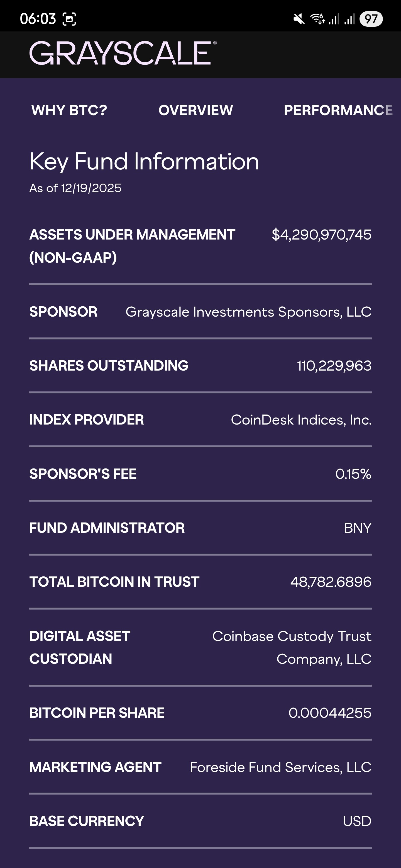Click the CoinDesk Indices, Inc. value
This screenshot has height=868, width=401.
click(301, 420)
